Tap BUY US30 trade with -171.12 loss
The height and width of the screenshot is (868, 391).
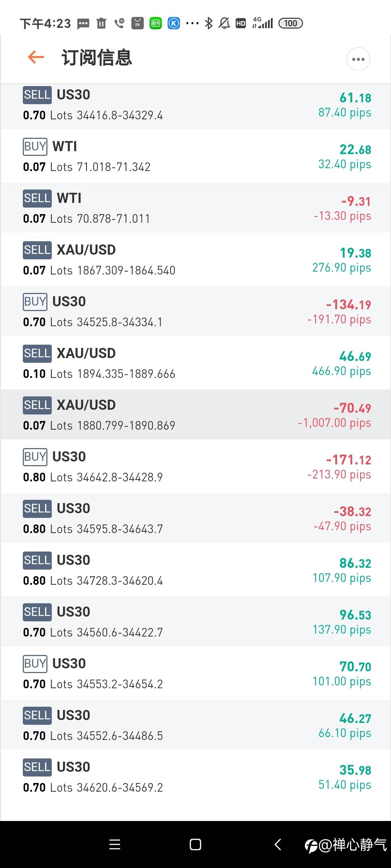click(x=195, y=467)
